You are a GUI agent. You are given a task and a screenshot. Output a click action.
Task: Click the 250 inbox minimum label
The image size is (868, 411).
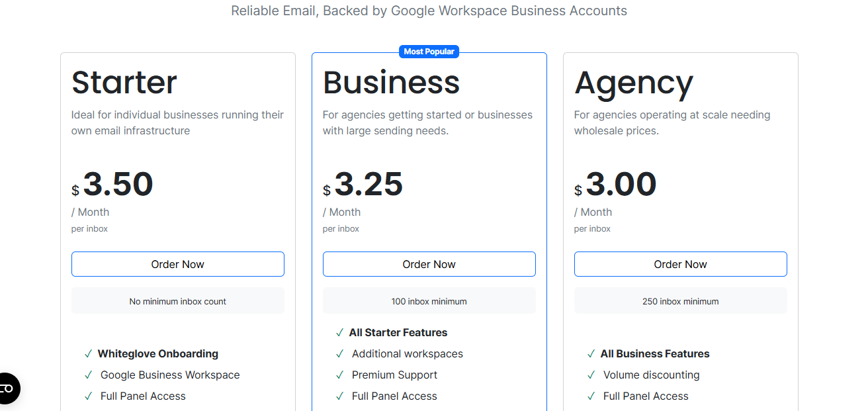click(680, 300)
